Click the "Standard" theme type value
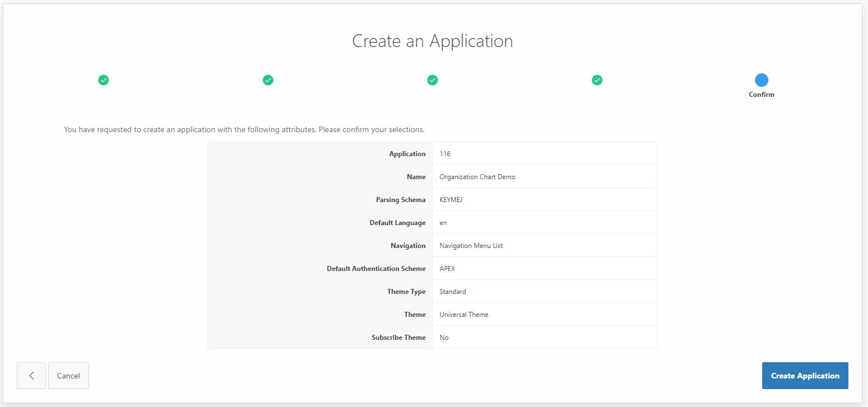868x407 pixels. [453, 292]
